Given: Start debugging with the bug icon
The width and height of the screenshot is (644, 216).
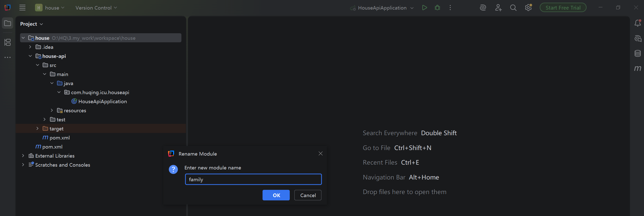Looking at the screenshot, I should [437, 8].
